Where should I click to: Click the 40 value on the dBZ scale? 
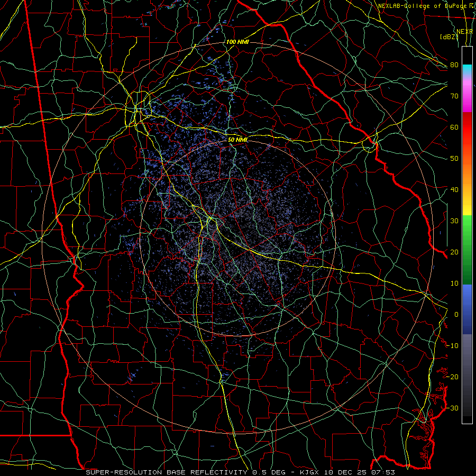coord(454,190)
